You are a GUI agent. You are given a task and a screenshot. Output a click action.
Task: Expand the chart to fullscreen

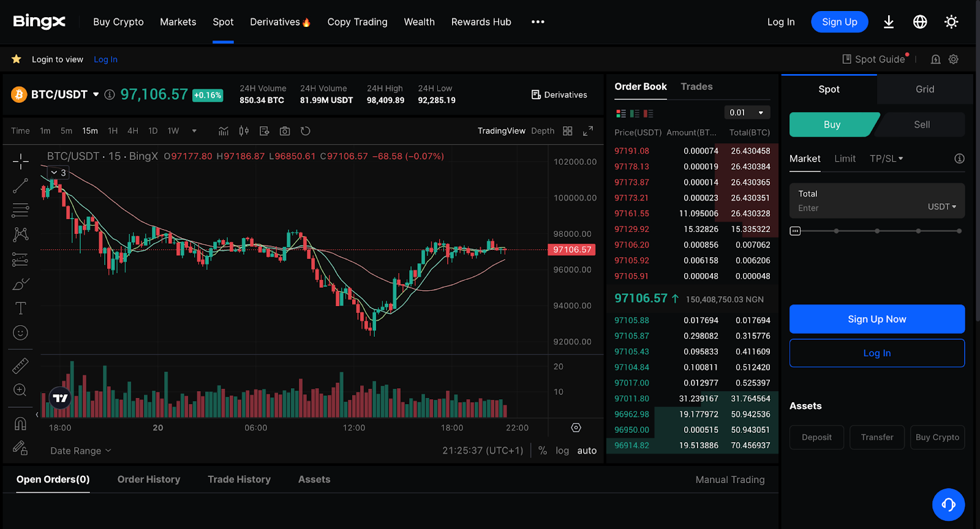(x=587, y=131)
